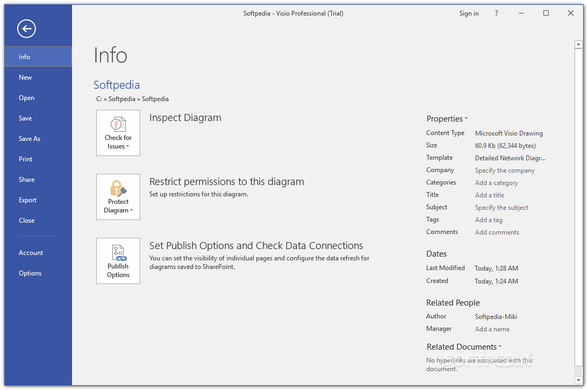Click Sign in
The height and width of the screenshot is (390, 588).
coord(469,13)
